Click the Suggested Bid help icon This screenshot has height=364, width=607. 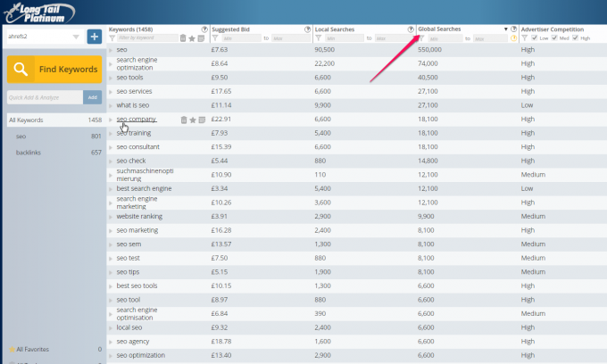pyautogui.click(x=307, y=29)
